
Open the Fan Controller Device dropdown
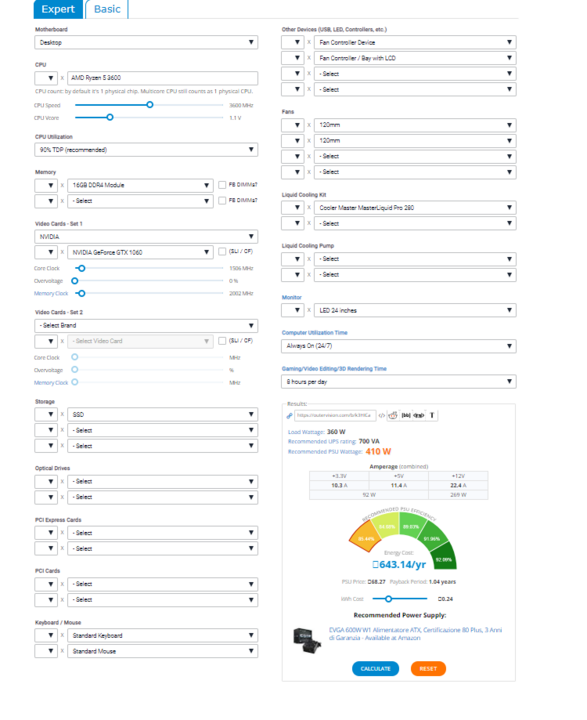pos(415,43)
